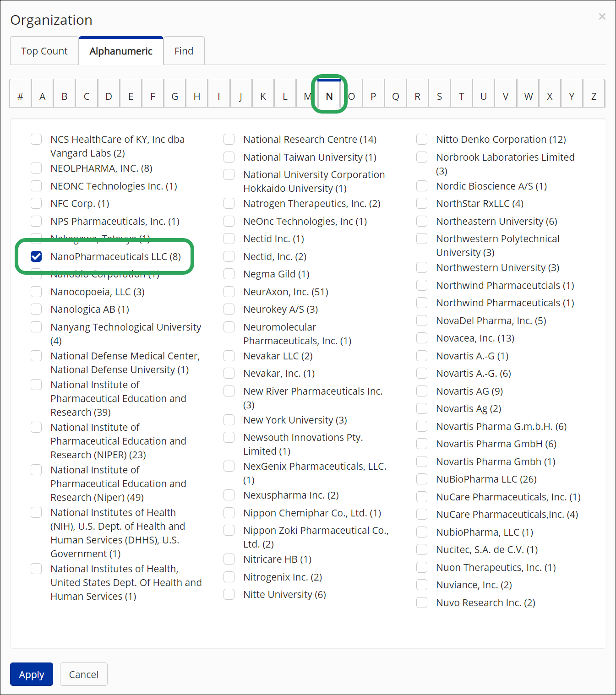
Task: Tick the NFC Corp. (1) checkbox
Action: [x=36, y=203]
